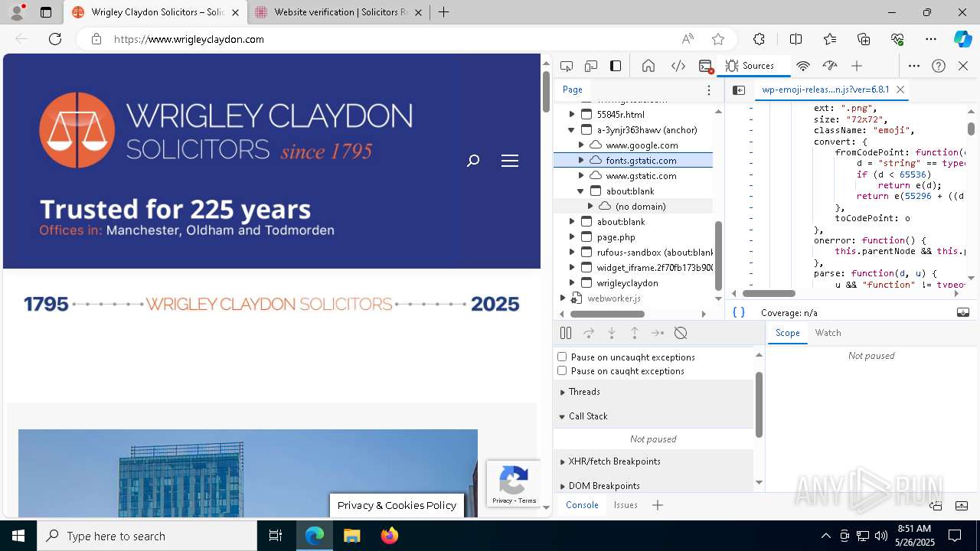This screenshot has height=551, width=980.
Task: Open Edge Settings and more menu
Action: (x=931, y=39)
